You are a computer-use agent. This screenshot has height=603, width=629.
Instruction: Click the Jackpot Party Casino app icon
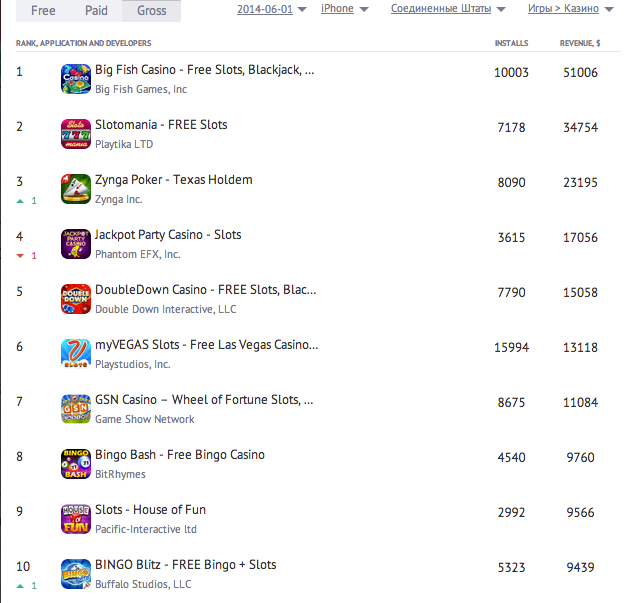pyautogui.click(x=76, y=244)
